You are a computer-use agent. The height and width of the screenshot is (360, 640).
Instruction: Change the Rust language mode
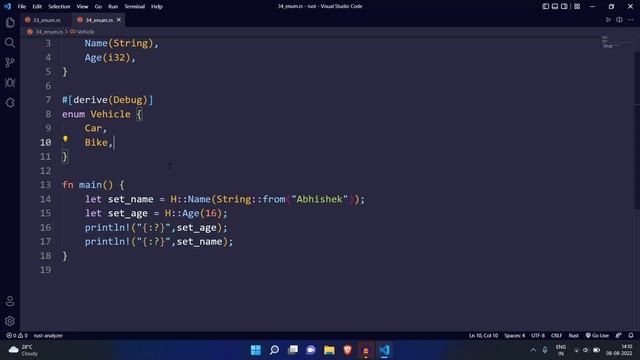coord(573,336)
